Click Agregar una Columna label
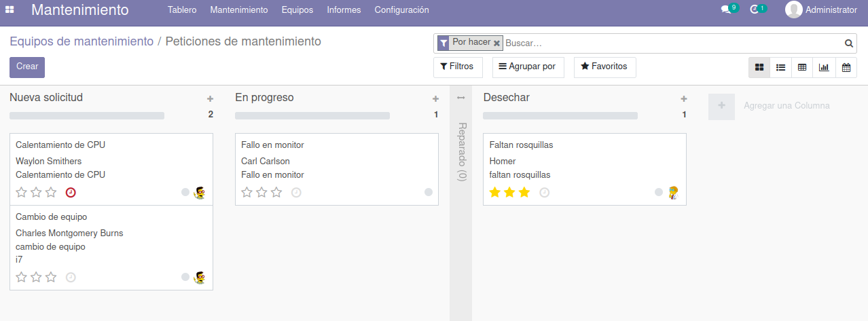 click(x=786, y=106)
